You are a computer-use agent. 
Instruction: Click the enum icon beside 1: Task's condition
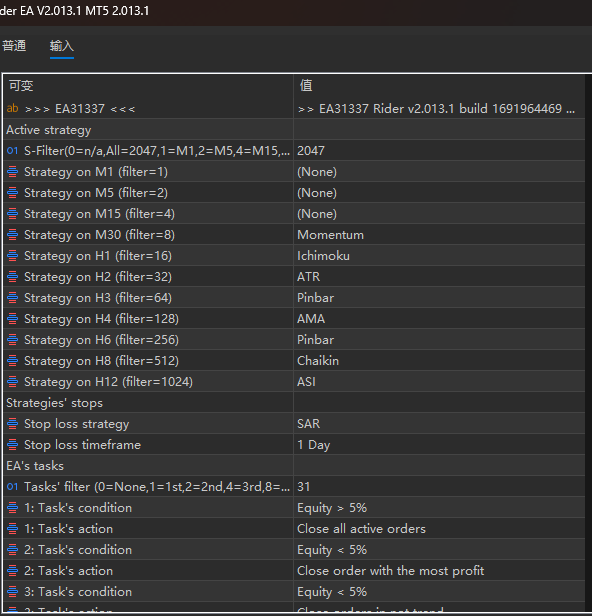click(13, 508)
